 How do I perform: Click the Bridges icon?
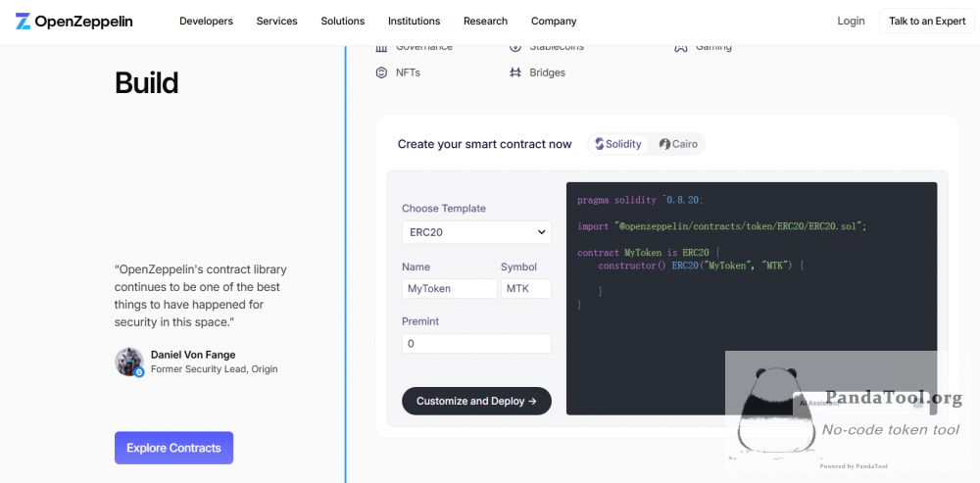[515, 72]
